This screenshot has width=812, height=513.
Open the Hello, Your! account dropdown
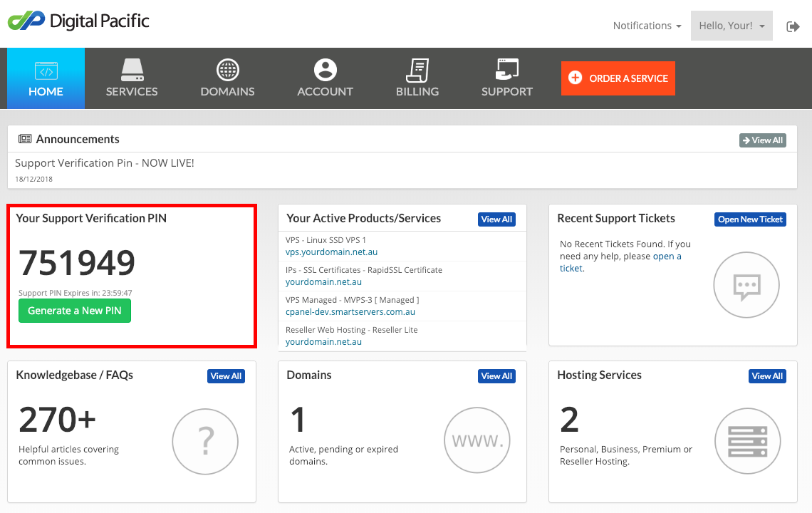click(x=732, y=26)
